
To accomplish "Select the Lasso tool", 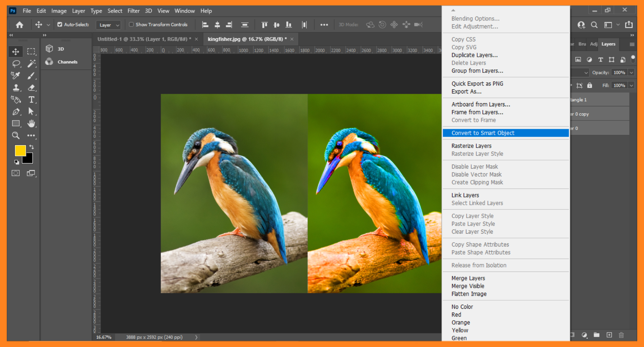I will [16, 64].
